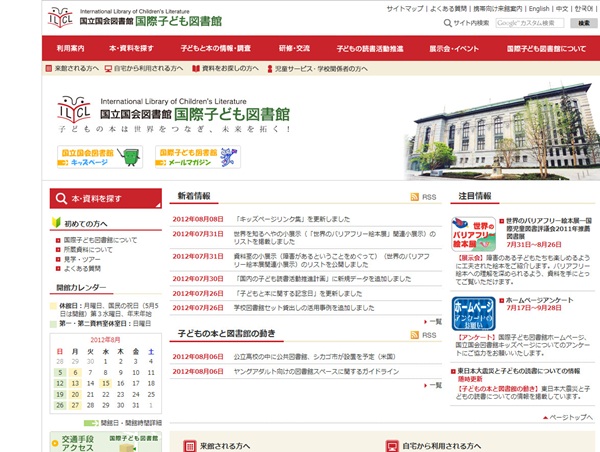600x452 pixels.
Task: Open article 公立高校の中に公共図書館 (米国)
Action: tap(315, 356)
